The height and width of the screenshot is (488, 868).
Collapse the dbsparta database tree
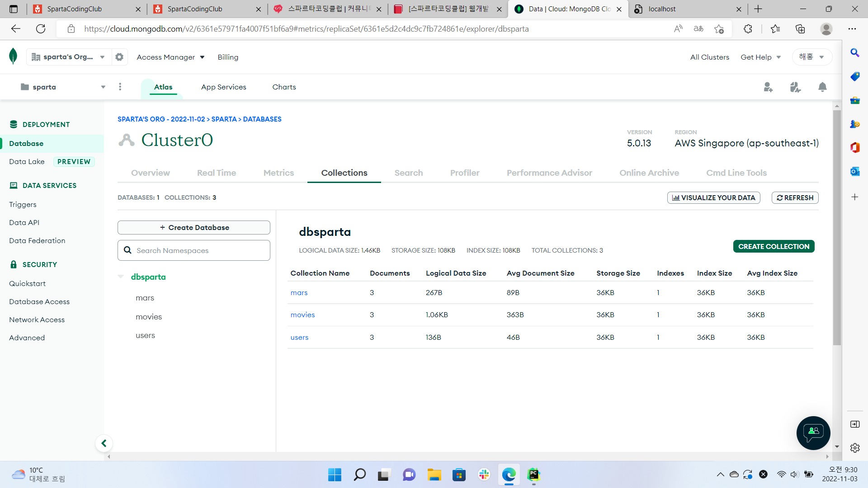tap(121, 277)
